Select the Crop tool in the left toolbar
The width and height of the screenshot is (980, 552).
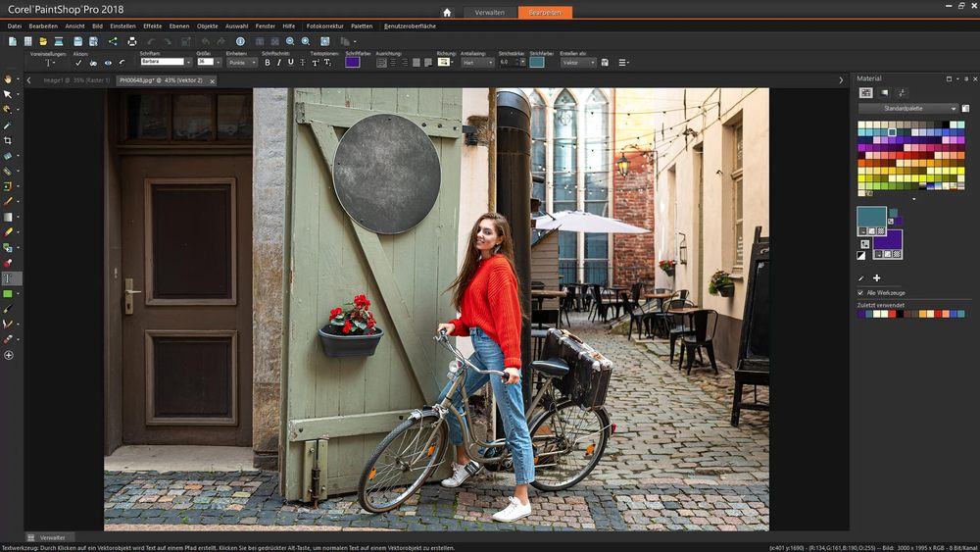coord(8,141)
